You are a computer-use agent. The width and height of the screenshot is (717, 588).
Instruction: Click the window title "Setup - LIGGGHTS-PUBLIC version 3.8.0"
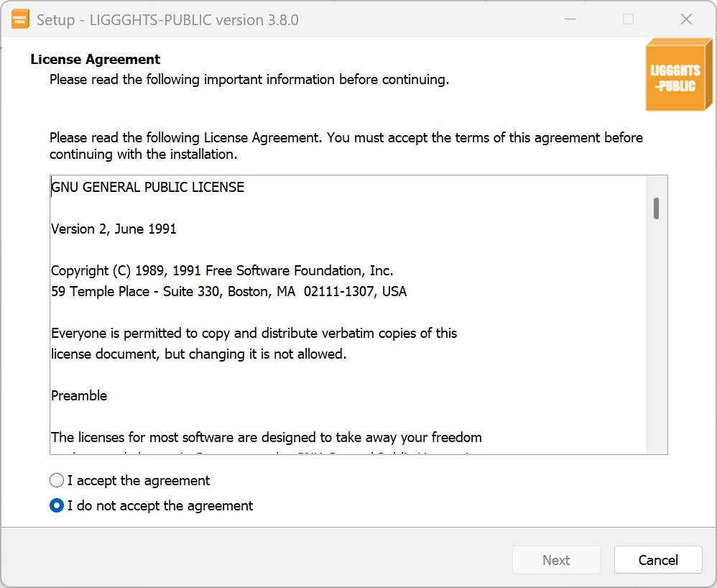pyautogui.click(x=167, y=19)
